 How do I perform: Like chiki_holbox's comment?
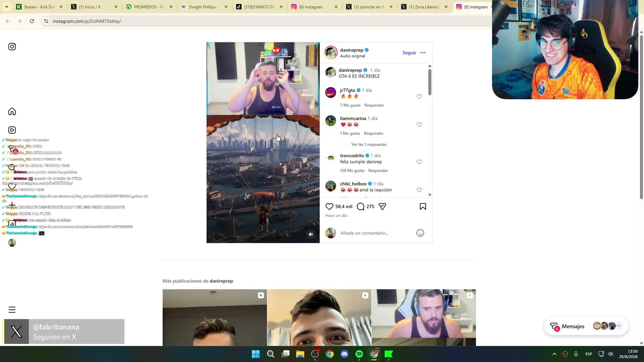[419, 190]
